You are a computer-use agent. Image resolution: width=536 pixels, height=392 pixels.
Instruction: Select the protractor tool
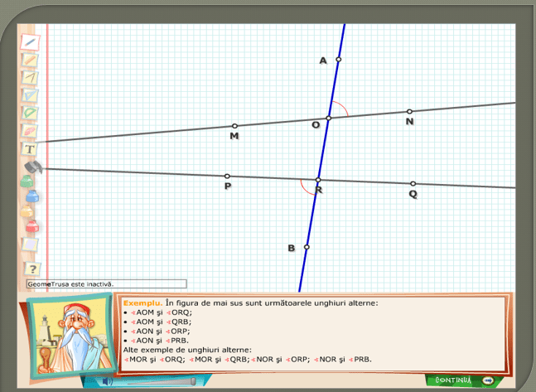pyautogui.click(x=30, y=113)
